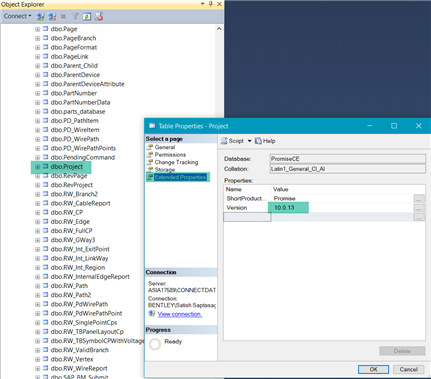Image resolution: width=431 pixels, height=379 pixels.
Task: Click the Collation field
Action: 347,169
